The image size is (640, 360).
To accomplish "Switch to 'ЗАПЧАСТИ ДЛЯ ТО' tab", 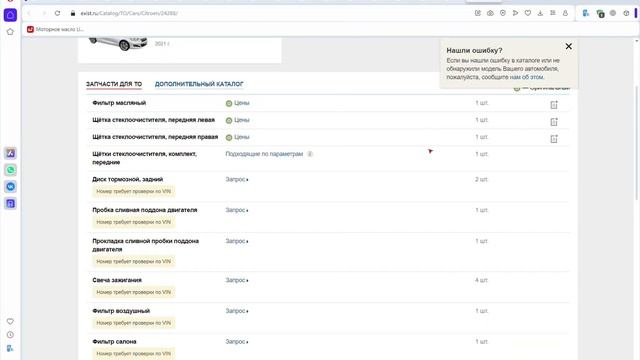I will coord(114,84).
